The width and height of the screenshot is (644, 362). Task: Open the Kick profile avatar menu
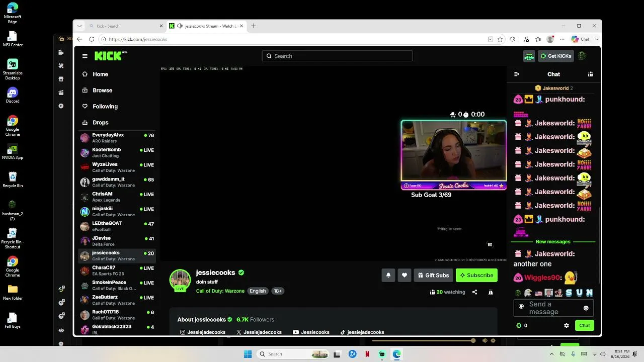pyautogui.click(x=582, y=56)
